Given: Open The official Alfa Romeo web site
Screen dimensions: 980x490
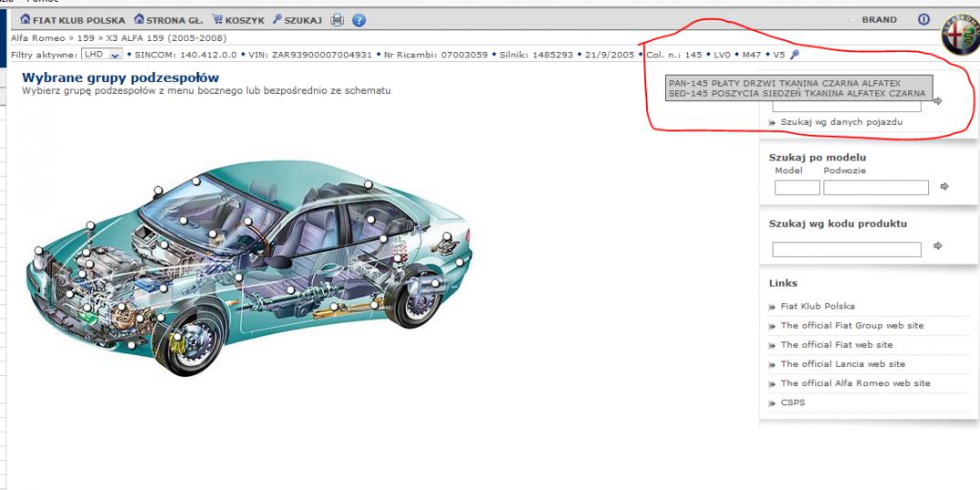Looking at the screenshot, I should 856,383.
